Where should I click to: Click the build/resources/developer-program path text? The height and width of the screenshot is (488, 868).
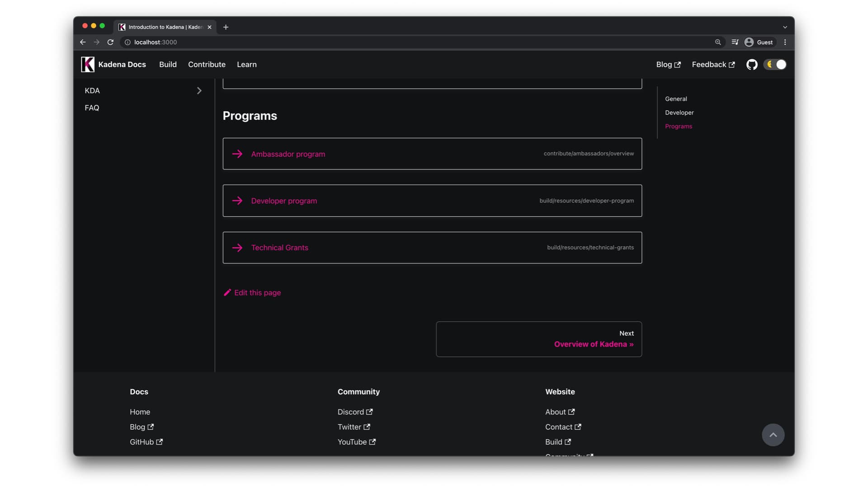click(586, 201)
